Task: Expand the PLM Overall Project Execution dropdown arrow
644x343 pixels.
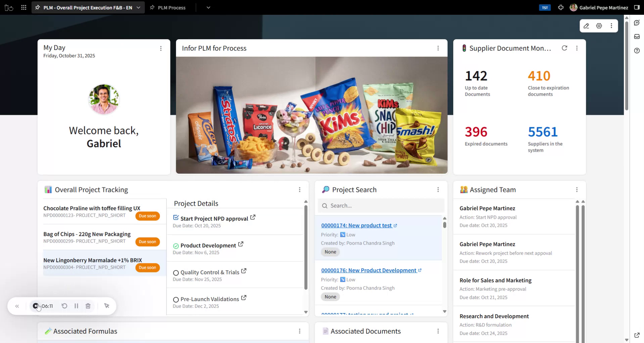Action: [x=138, y=7]
